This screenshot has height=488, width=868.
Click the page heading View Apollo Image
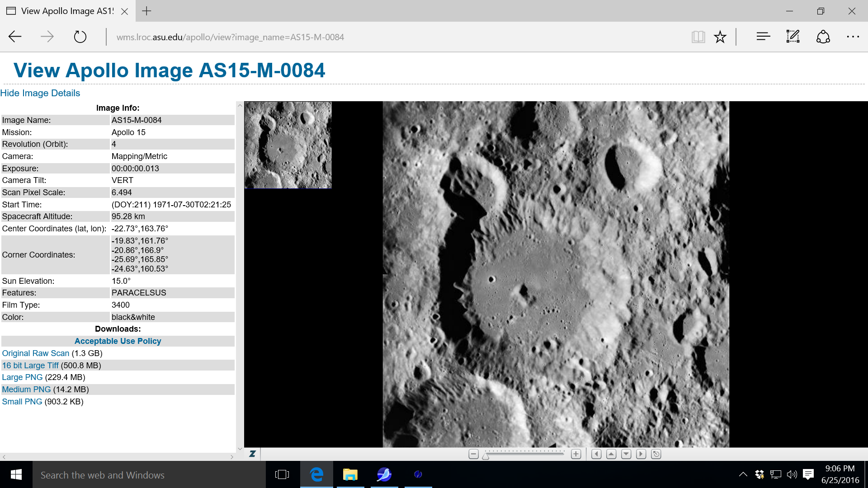coord(169,70)
